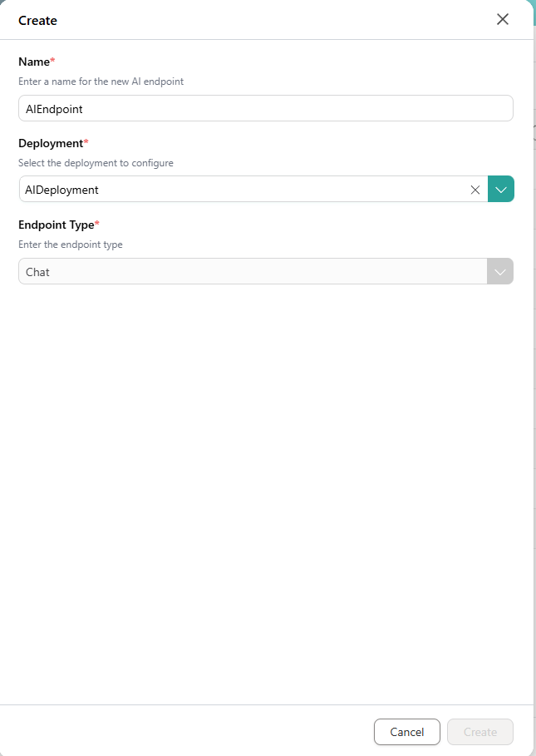Click the Deployment field label
Viewport: 536px width, 756px height.
(x=50, y=143)
